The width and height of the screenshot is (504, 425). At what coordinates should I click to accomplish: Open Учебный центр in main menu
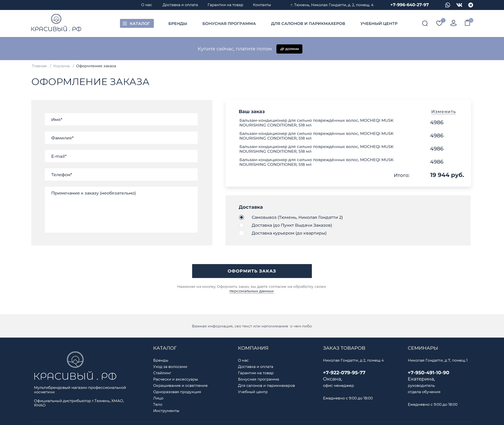pyautogui.click(x=379, y=24)
